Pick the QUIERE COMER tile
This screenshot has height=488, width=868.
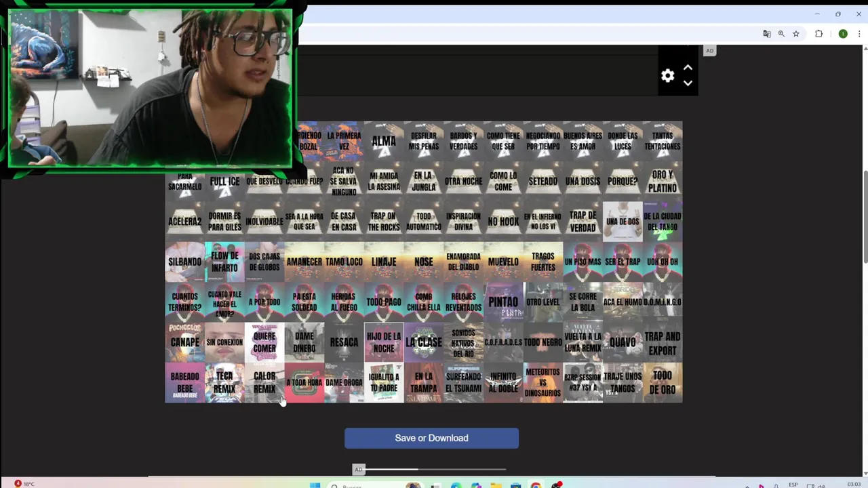tap(264, 342)
